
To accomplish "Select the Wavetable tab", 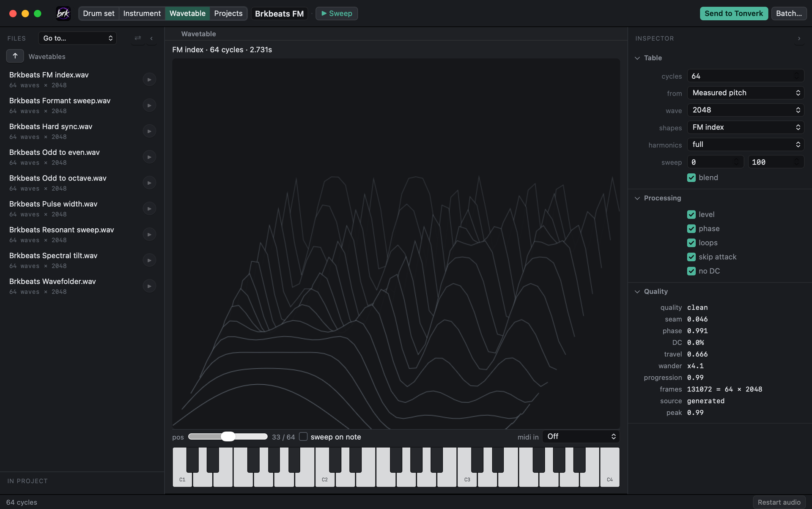I will click(x=187, y=14).
